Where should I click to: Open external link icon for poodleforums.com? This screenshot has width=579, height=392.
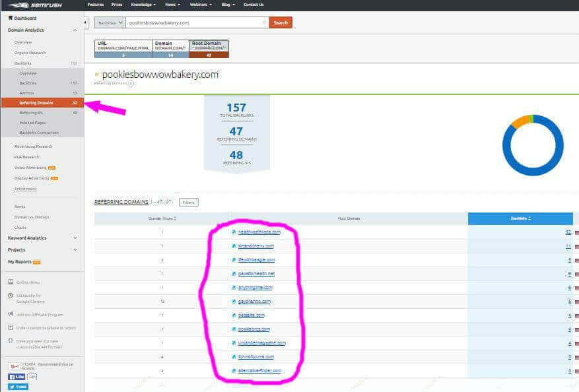[x=233, y=329]
